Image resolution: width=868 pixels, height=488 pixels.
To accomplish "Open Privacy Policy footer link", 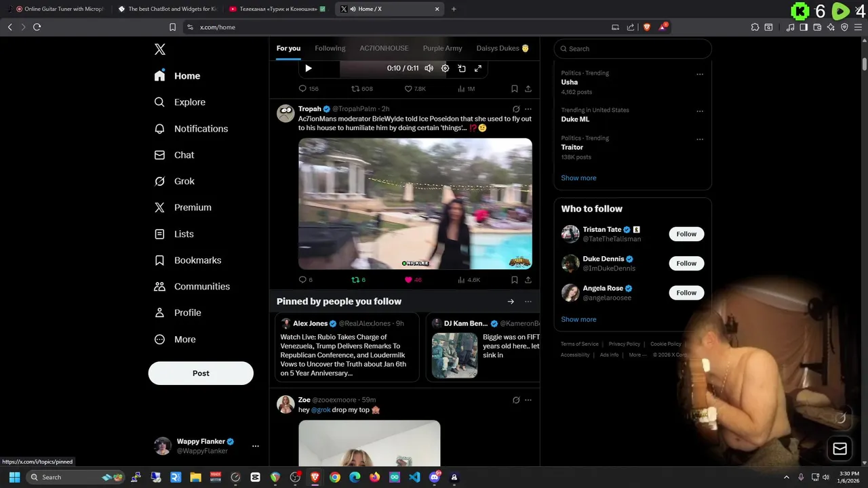I will (x=624, y=344).
